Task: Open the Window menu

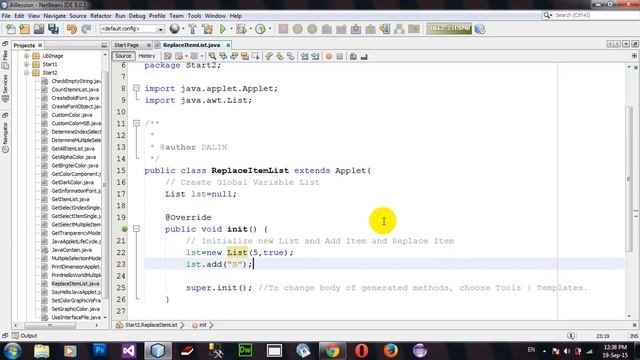Action: 215,16
